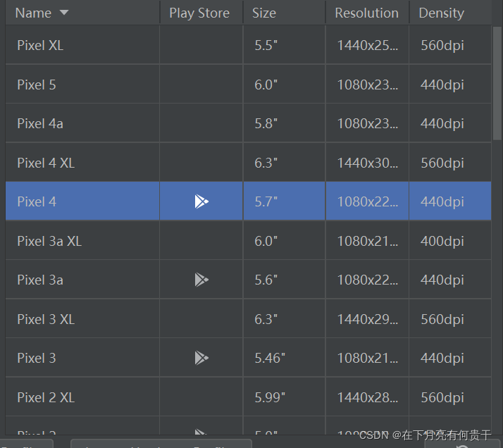The height and width of the screenshot is (448, 503).
Task: Select the Pixel 2 XL device name
Action: tap(46, 398)
